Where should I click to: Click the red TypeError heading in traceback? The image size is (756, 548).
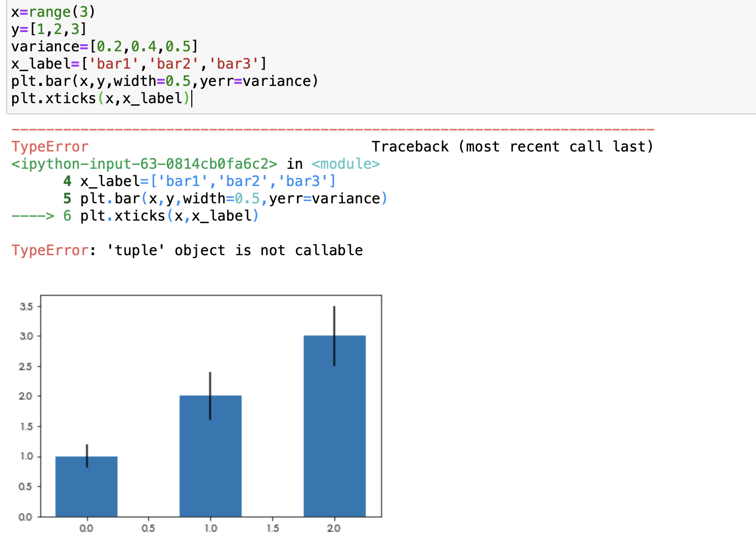[50, 146]
